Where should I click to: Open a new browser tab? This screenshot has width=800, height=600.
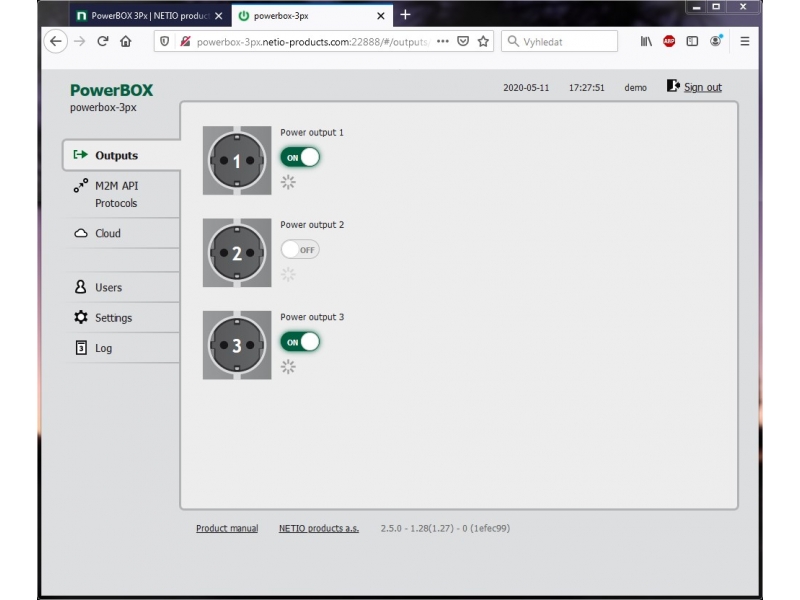pyautogui.click(x=405, y=15)
